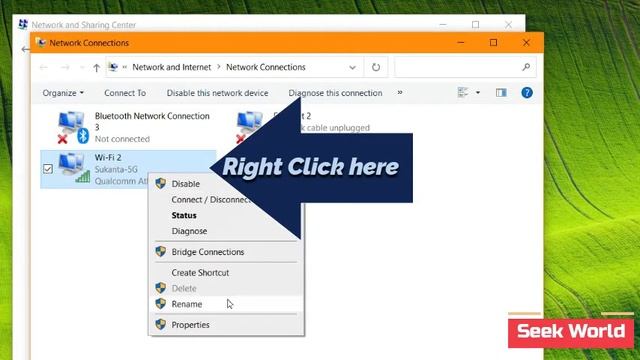This screenshot has width=640, height=360.
Task: Select the Bluetooth Network Connection adapter icon
Action: 73,128
